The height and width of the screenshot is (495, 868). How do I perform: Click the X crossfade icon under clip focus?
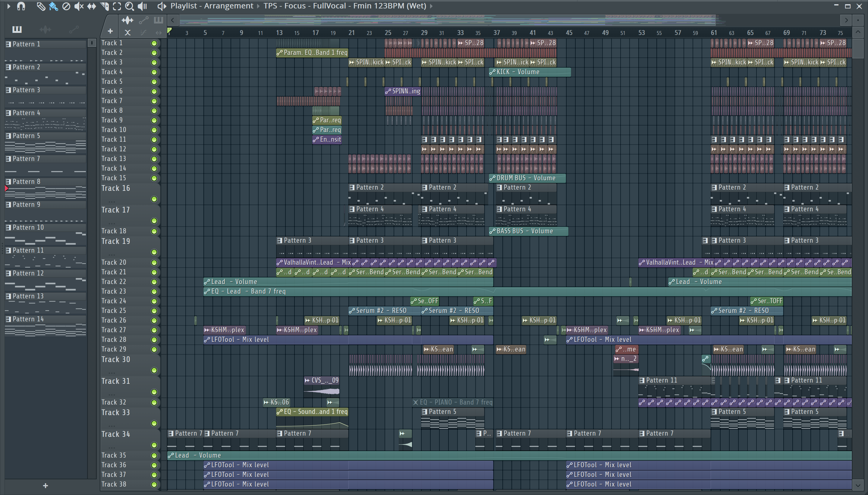click(127, 33)
